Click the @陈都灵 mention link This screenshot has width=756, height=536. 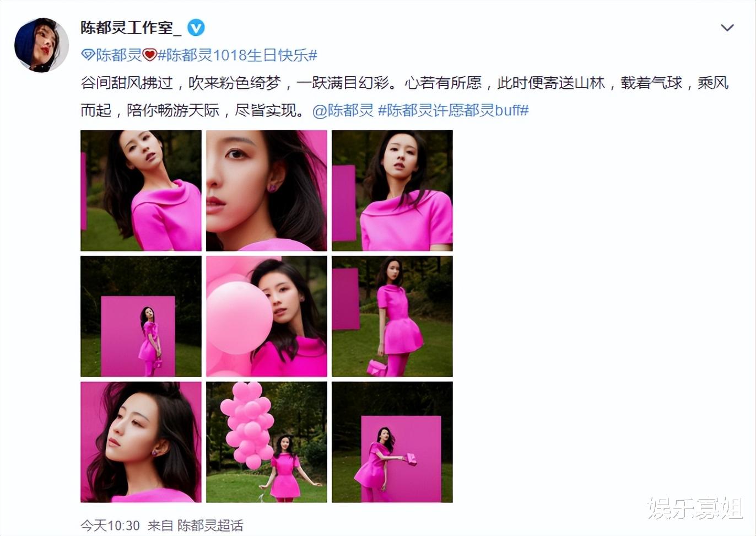(x=343, y=110)
